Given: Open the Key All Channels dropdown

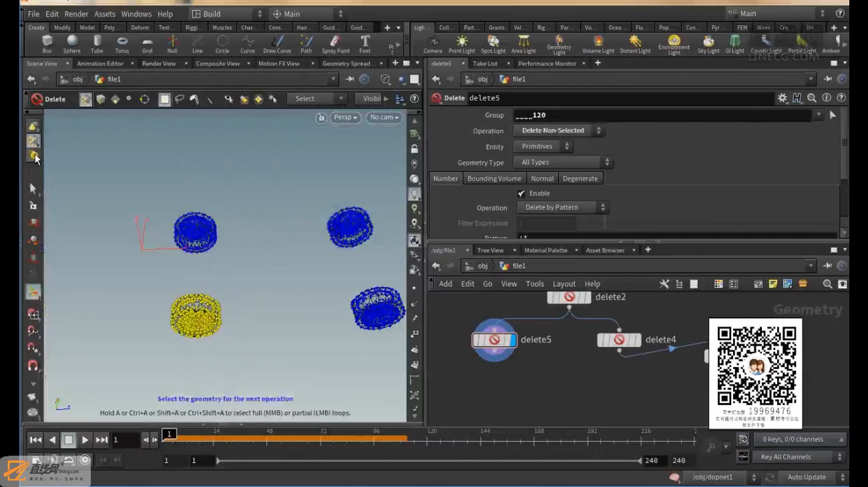Looking at the screenshot, I should click(800, 457).
